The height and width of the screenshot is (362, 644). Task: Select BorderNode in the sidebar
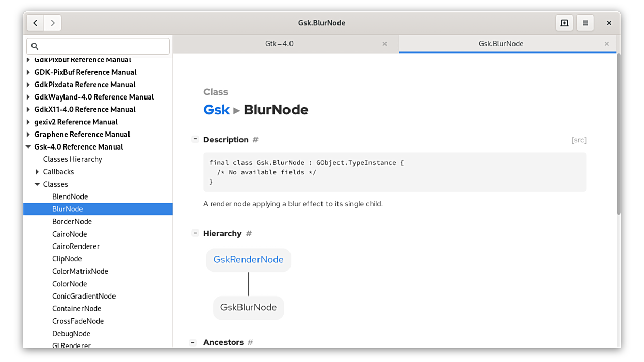[72, 222]
